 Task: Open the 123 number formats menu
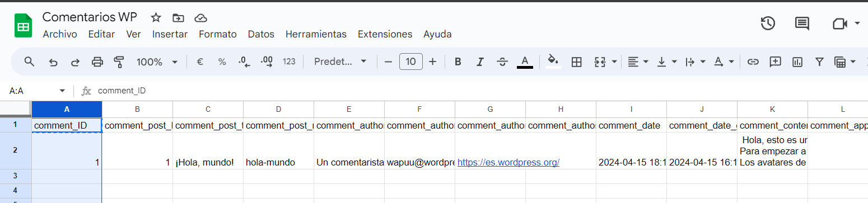(x=289, y=62)
